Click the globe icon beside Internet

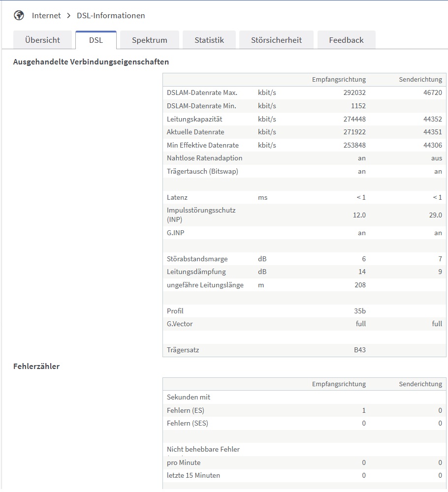pyautogui.click(x=19, y=15)
